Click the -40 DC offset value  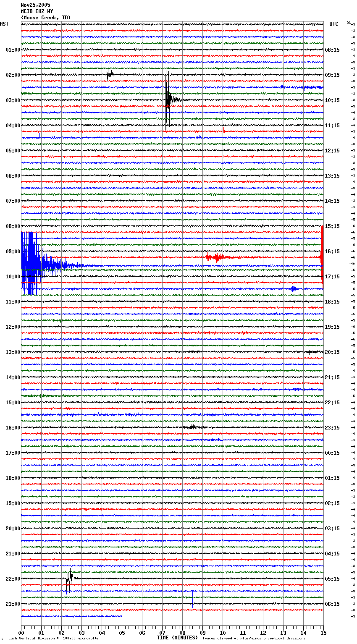click(352, 264)
